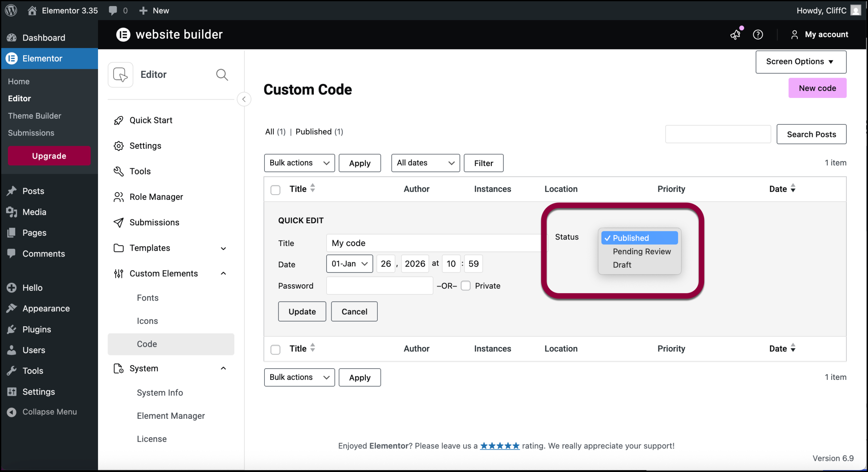Click the Update button

[x=302, y=311]
